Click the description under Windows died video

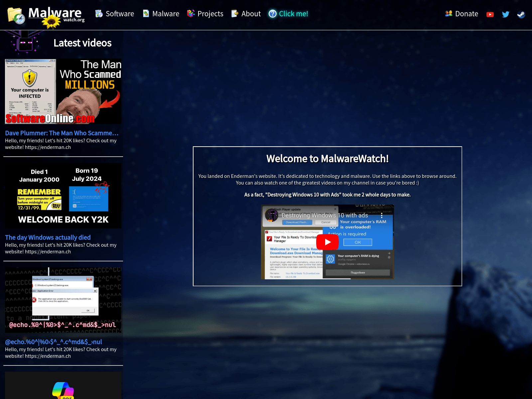[61, 248]
